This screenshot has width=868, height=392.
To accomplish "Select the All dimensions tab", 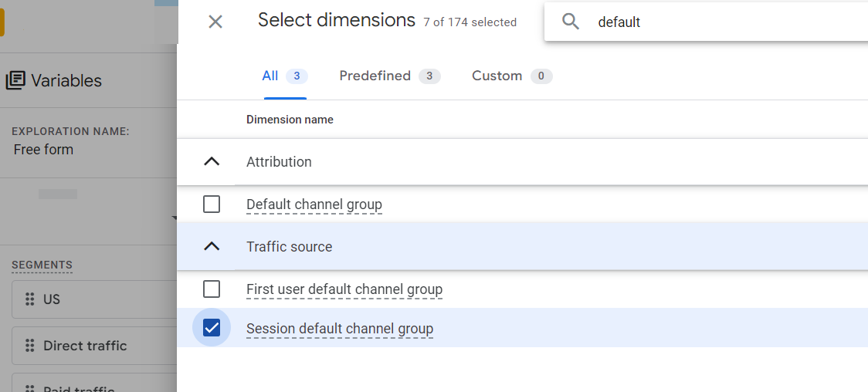I will pyautogui.click(x=270, y=76).
